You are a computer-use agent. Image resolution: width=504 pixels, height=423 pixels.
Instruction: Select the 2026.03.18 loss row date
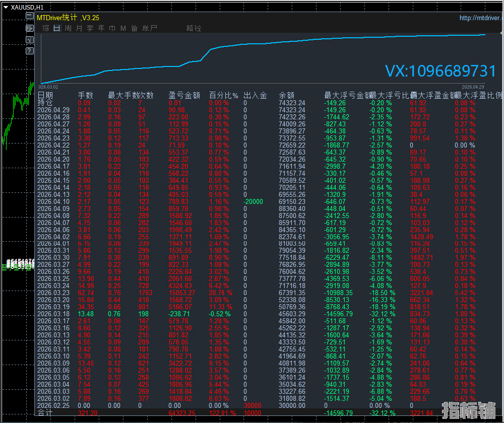point(53,314)
